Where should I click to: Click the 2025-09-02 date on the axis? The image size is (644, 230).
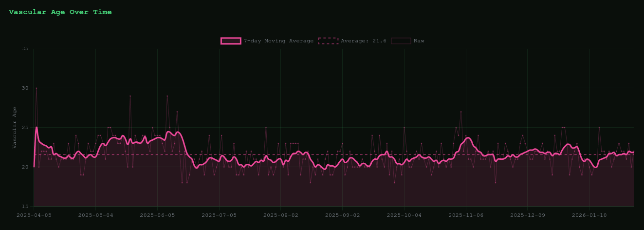pos(342,214)
